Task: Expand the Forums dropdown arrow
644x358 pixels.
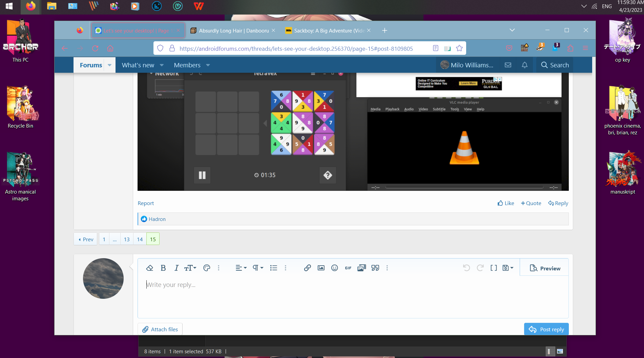Action: pyautogui.click(x=109, y=65)
